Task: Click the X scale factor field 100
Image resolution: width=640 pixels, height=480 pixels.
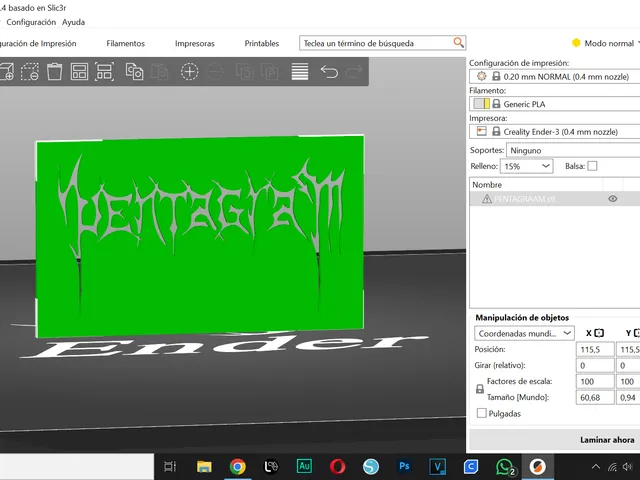Action: click(595, 381)
